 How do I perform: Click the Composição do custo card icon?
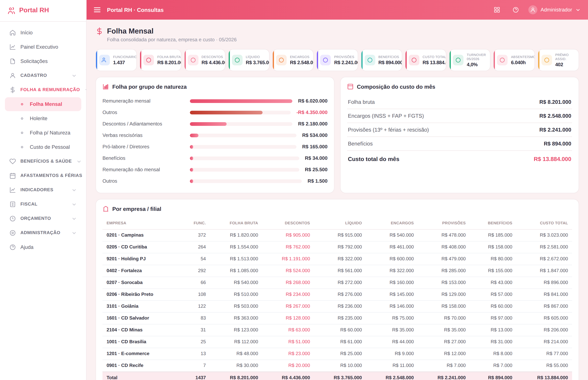pyautogui.click(x=350, y=87)
